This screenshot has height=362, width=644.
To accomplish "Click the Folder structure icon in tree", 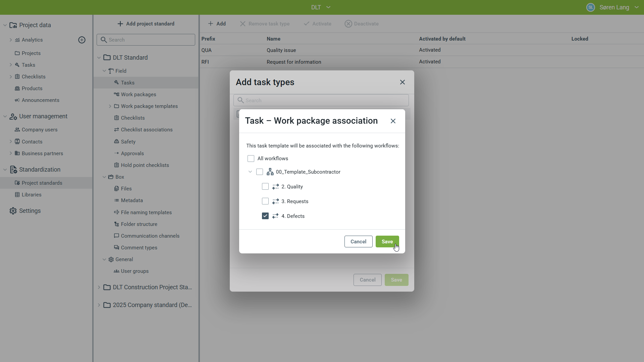I will 116,224.
